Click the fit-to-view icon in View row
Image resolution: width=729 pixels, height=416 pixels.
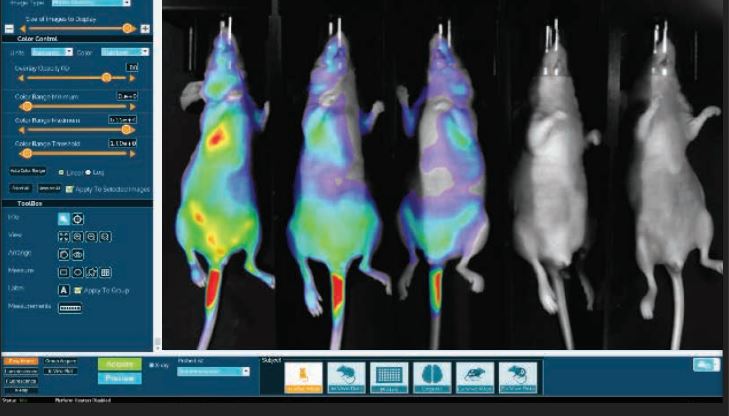pos(64,235)
